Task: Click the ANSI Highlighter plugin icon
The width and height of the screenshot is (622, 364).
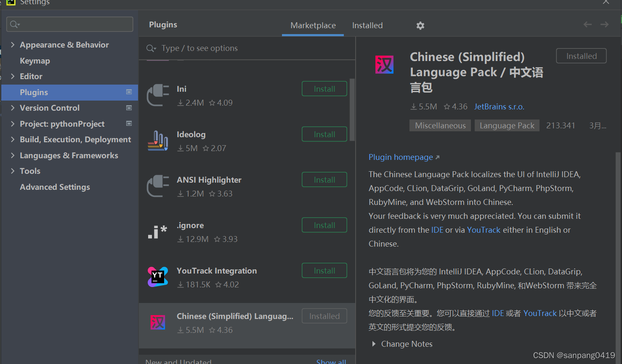Action: 158,186
